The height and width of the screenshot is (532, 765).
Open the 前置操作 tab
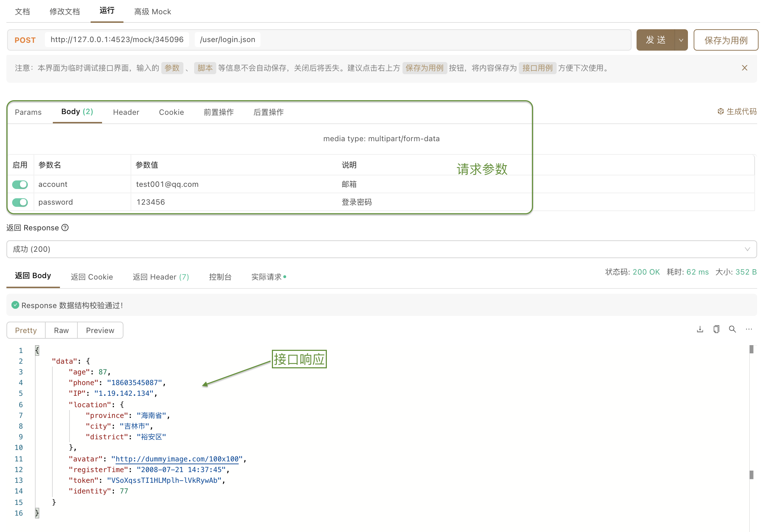tap(219, 112)
